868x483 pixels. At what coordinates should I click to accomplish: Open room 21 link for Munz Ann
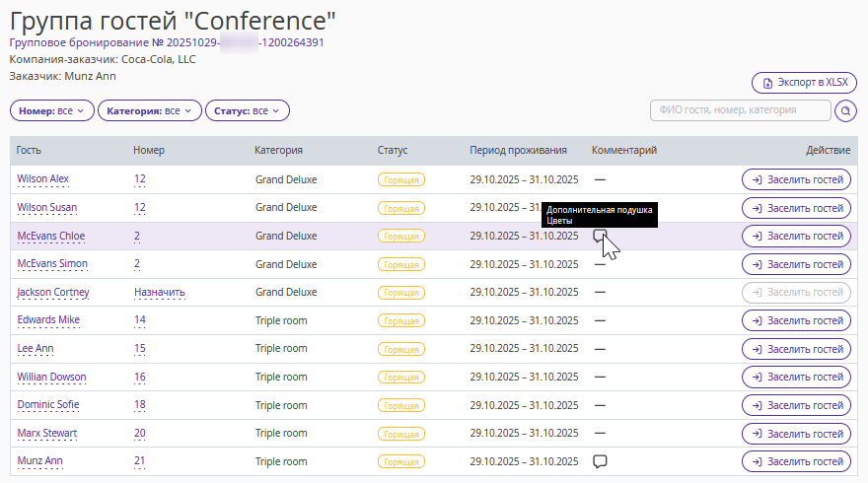point(140,461)
